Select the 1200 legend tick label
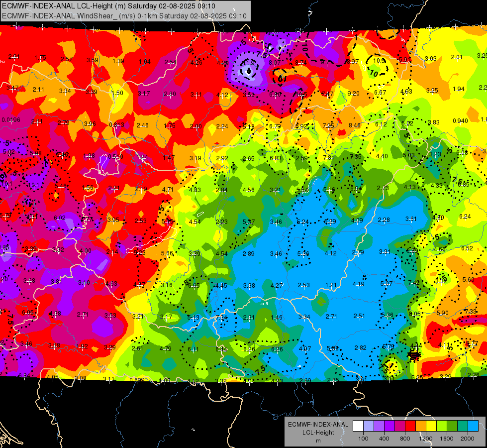 tap(425, 439)
